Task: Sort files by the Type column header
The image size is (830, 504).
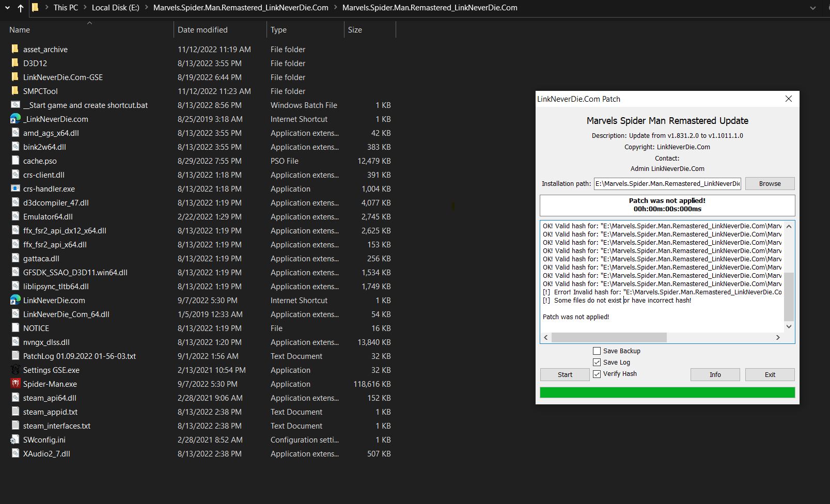Action: pyautogui.click(x=278, y=30)
